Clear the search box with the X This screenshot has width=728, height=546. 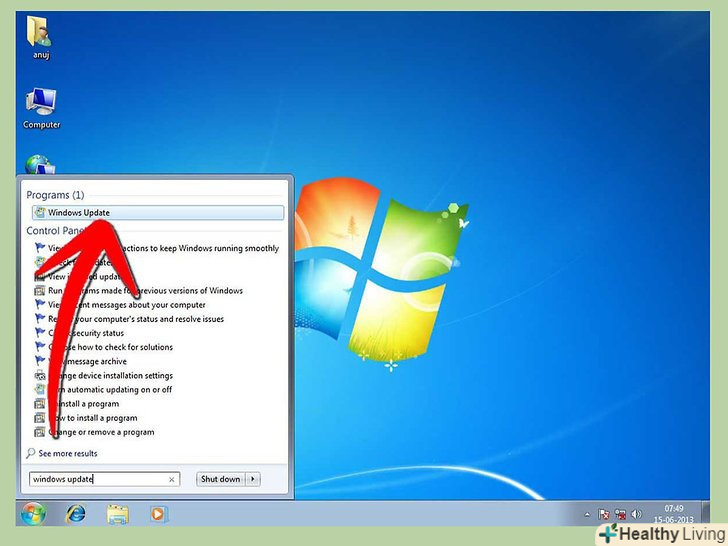tap(171, 480)
